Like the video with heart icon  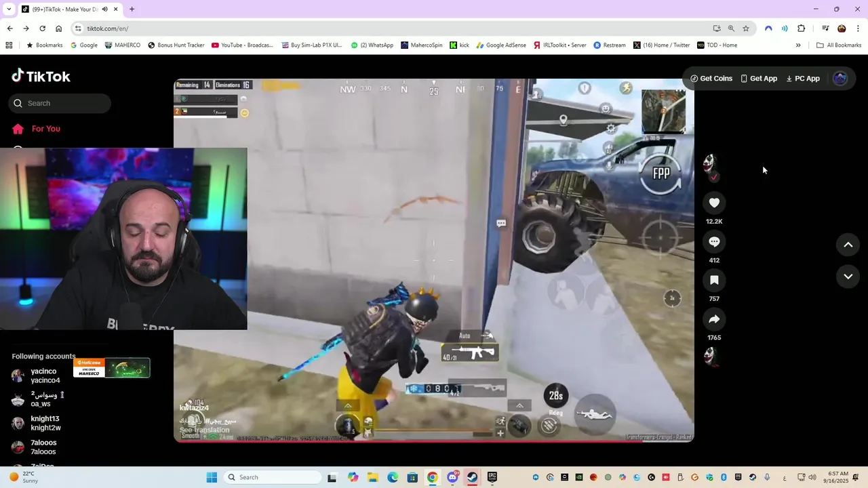[714, 203]
